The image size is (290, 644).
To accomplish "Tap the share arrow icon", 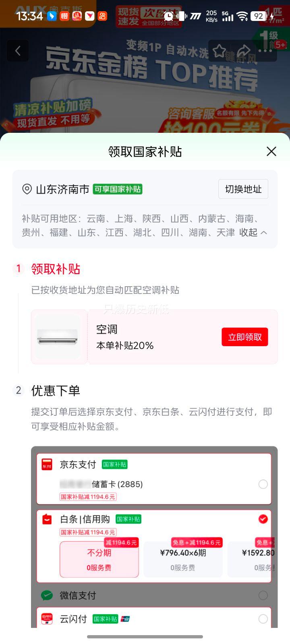I will 243,51.
